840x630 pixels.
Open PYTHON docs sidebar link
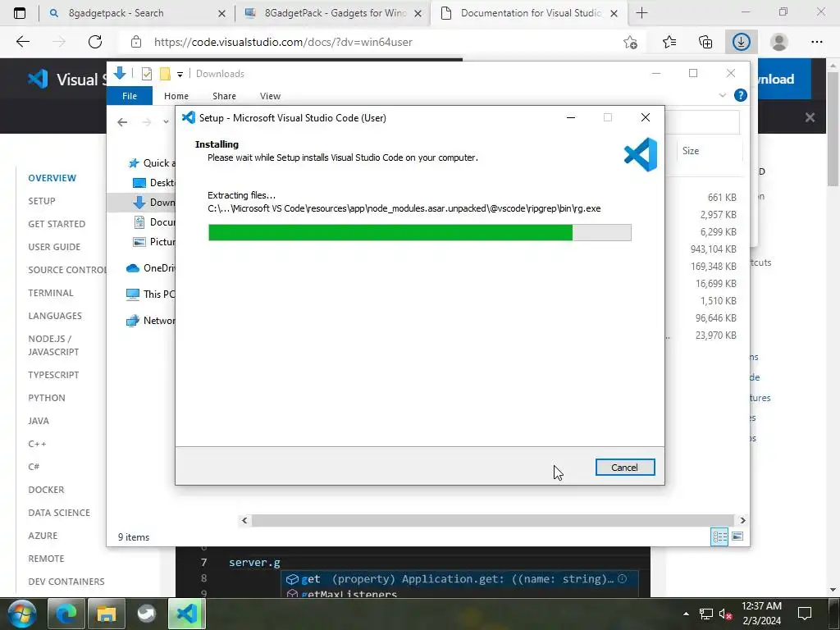pos(47,398)
